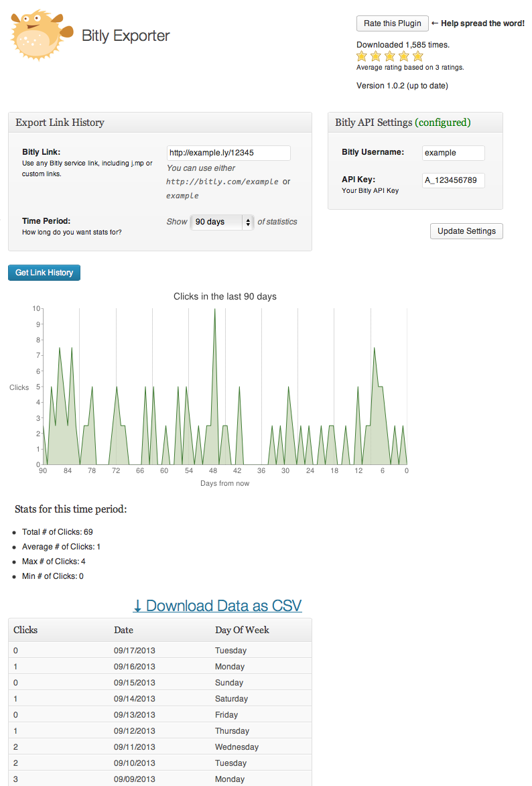Click the Stats for this time period heading
Viewport: 532px width, 786px height.
coord(71,509)
